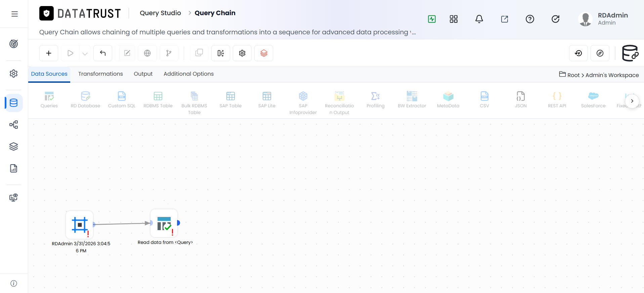Image resolution: width=644 pixels, height=293 pixels.
Task: Click the open external link icon
Action: 505,19
